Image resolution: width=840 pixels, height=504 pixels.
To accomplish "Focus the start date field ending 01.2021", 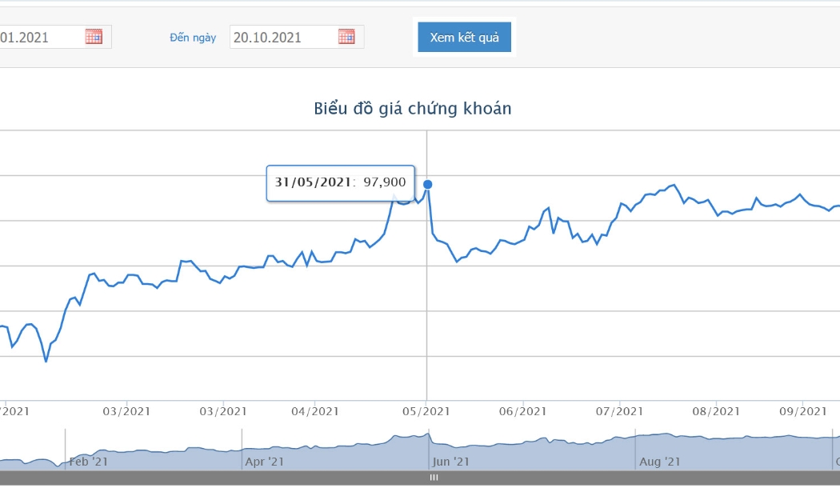I will click(56, 37).
